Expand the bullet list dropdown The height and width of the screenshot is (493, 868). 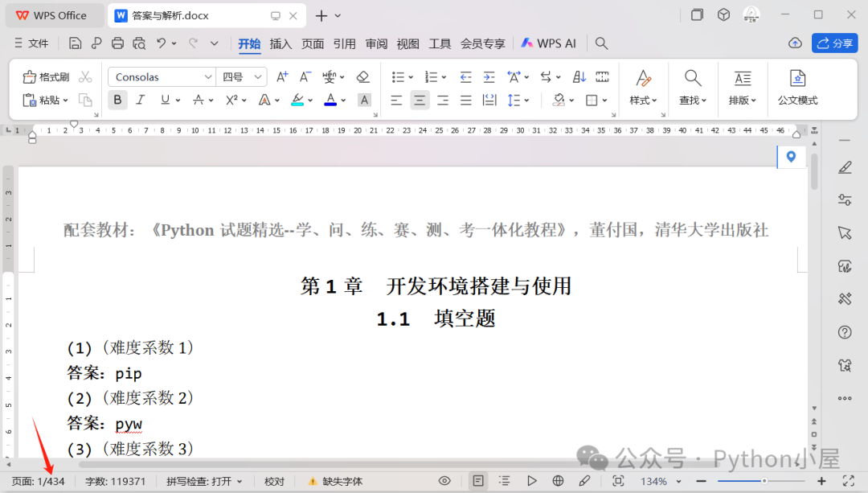[x=411, y=77]
